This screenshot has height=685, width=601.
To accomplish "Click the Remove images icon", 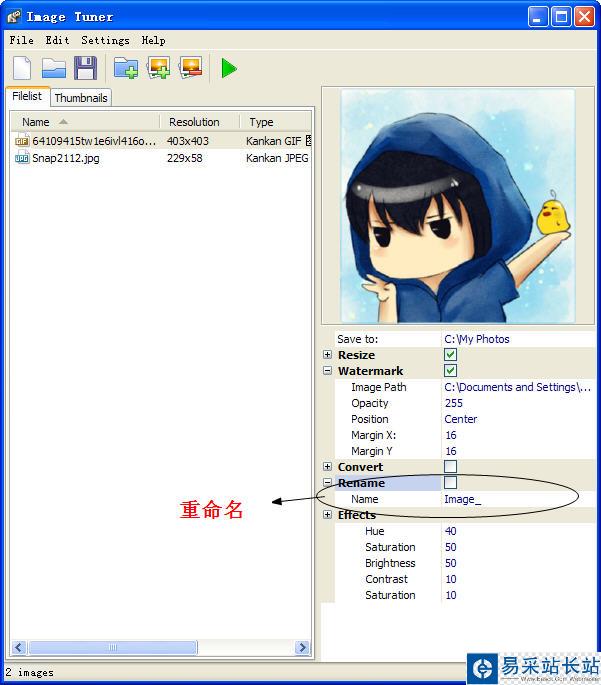I will [x=190, y=68].
